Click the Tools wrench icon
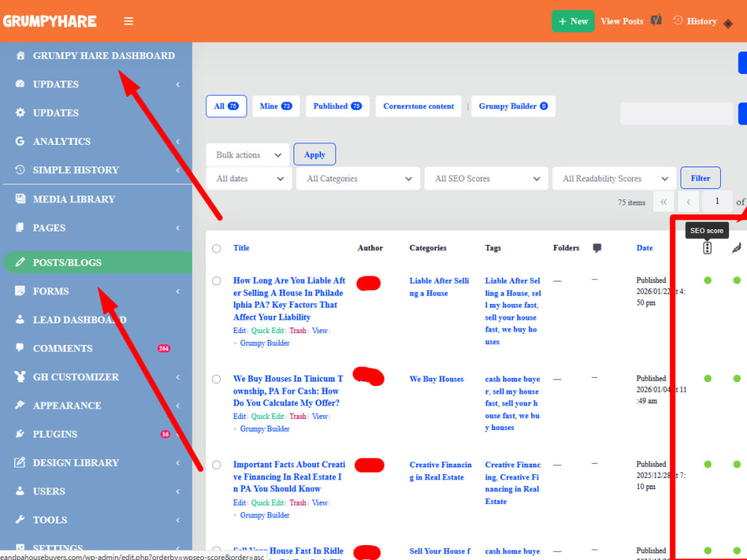The height and width of the screenshot is (560, 747). click(x=19, y=519)
